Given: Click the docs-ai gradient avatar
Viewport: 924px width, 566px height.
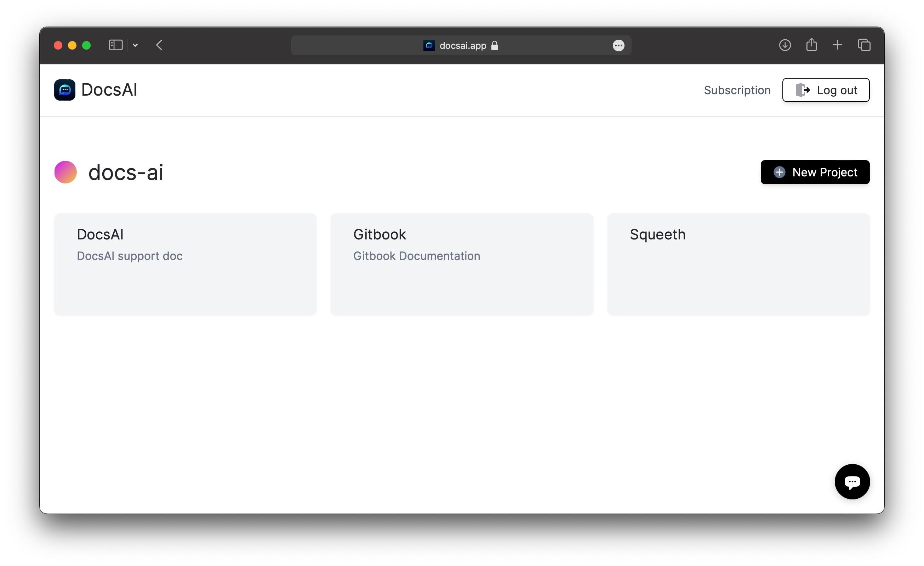Looking at the screenshot, I should point(65,172).
